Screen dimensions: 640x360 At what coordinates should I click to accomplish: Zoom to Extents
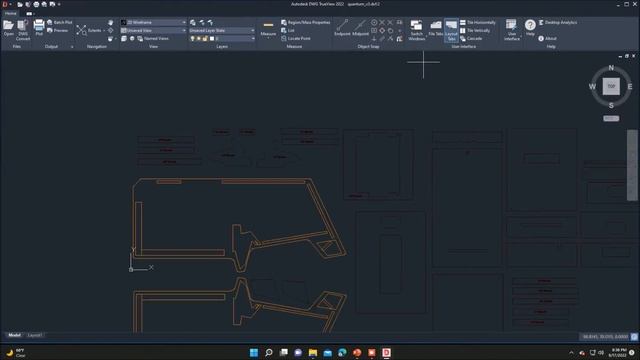point(89,30)
